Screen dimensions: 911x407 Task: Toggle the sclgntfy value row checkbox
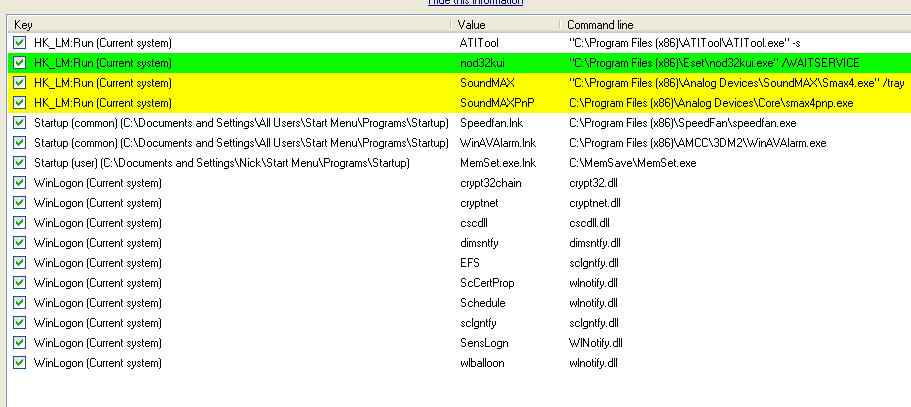coord(20,323)
